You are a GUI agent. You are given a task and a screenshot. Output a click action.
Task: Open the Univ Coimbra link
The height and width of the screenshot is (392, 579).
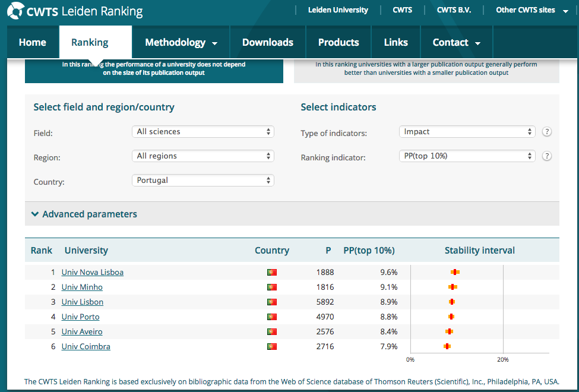pos(86,346)
